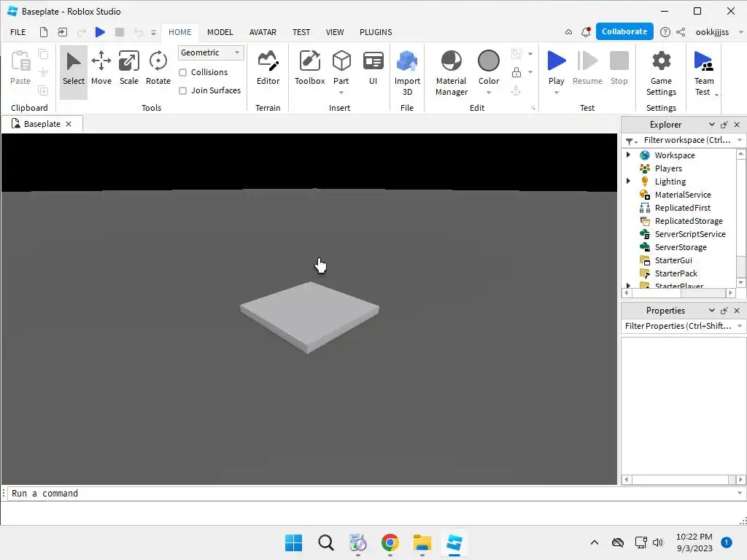This screenshot has width=747, height=560.
Task: Click the Explorer filter funnel icon
Action: (x=630, y=141)
